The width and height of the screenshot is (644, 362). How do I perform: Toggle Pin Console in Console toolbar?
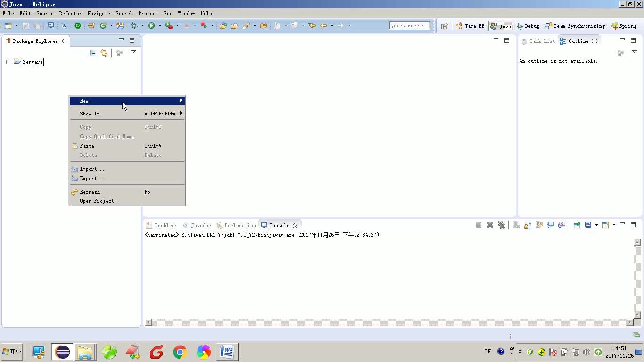(577, 225)
